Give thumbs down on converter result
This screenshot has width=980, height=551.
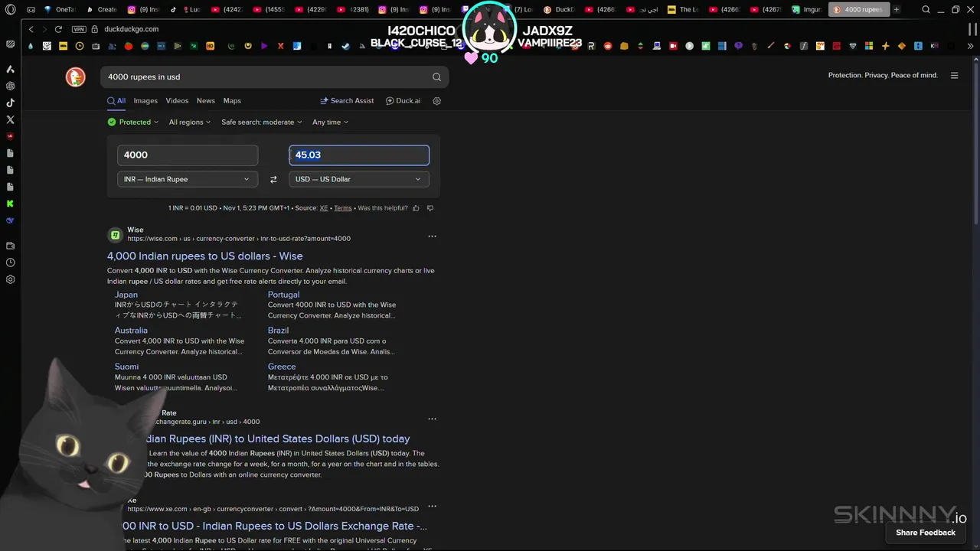click(430, 208)
